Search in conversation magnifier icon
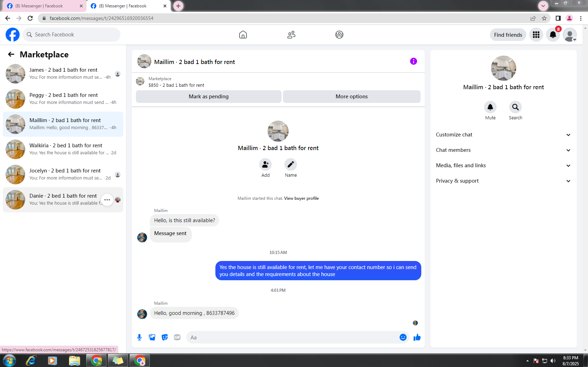 pos(516,107)
